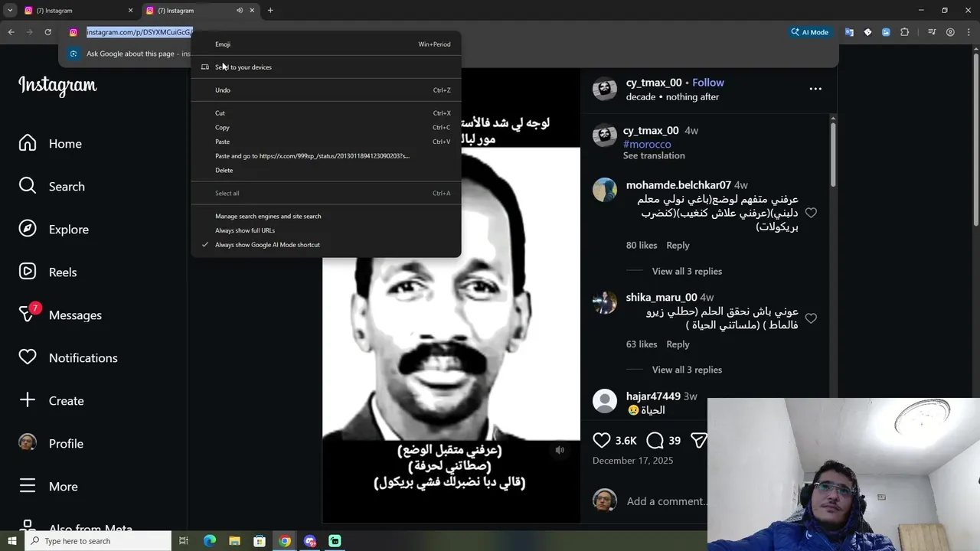Like mohamde.belchkar07's comment
Viewport: 980px width, 551px height.
[811, 213]
